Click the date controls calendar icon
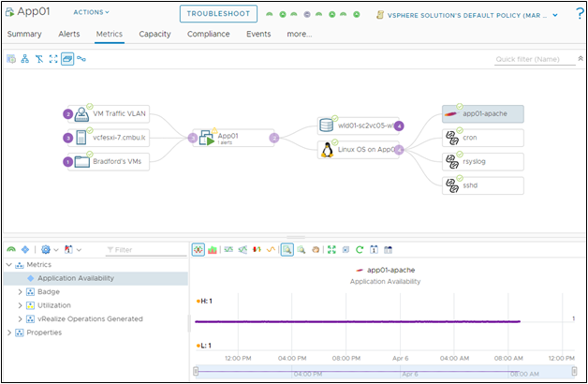Image resolution: width=588 pixels, height=384 pixels. 374,249
